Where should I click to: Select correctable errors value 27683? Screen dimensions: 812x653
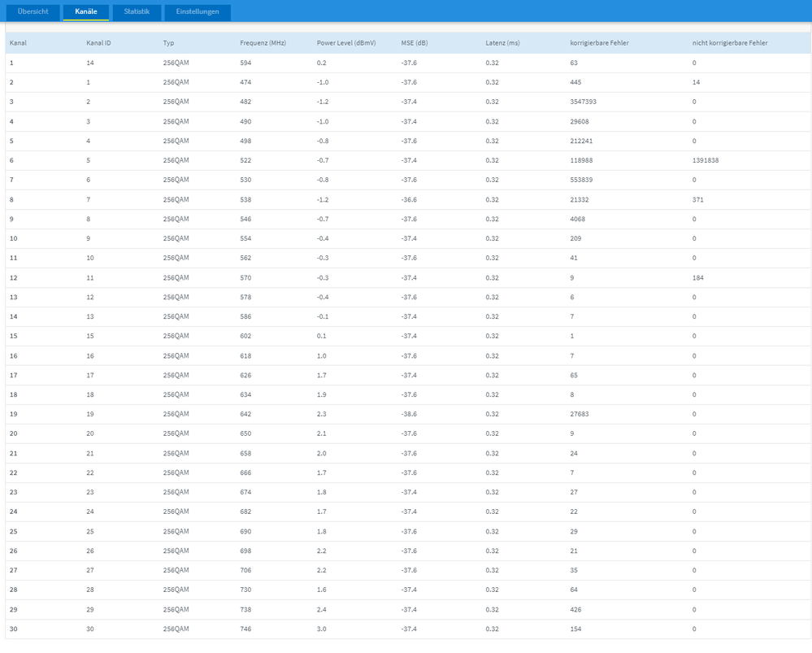[579, 414]
